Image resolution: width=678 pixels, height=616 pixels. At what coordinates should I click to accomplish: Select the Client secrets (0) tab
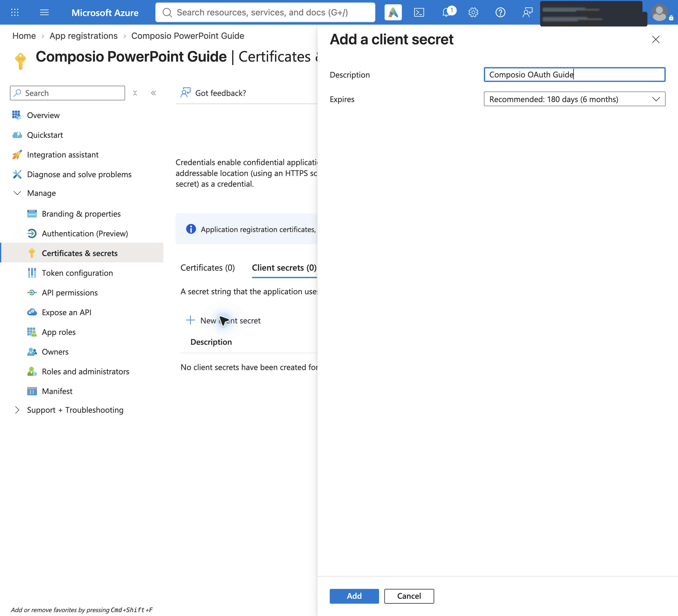(x=284, y=268)
